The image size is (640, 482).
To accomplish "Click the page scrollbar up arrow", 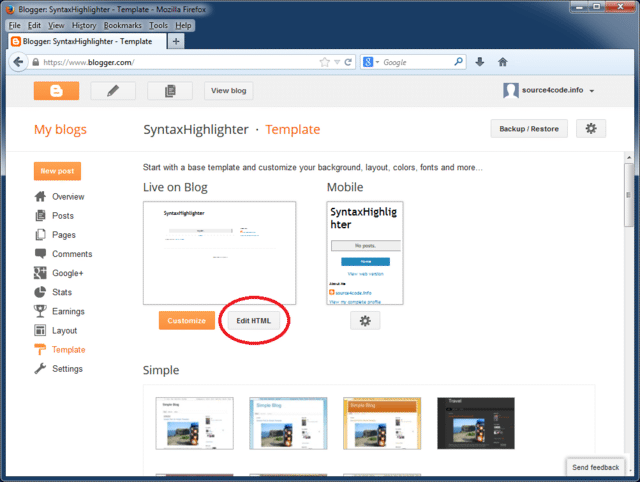I will 629,158.
